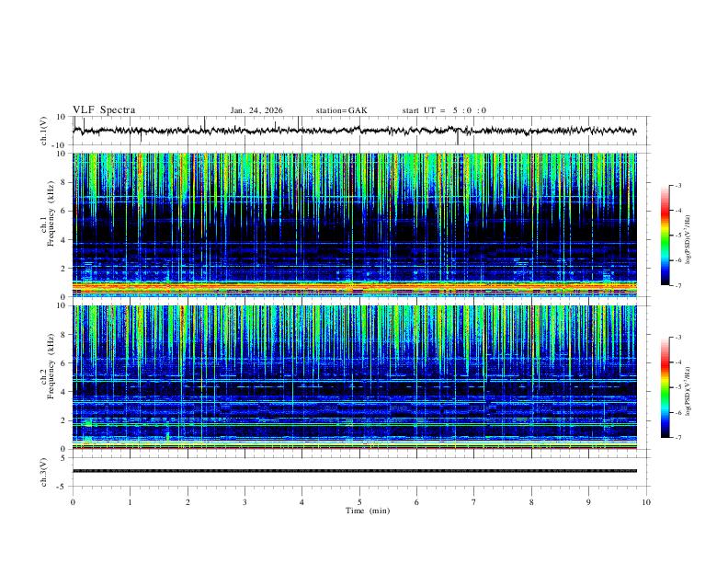The image size is (728, 563).
Task: Click the "-6" label on ch.2 colorbar
Action: [x=677, y=412]
